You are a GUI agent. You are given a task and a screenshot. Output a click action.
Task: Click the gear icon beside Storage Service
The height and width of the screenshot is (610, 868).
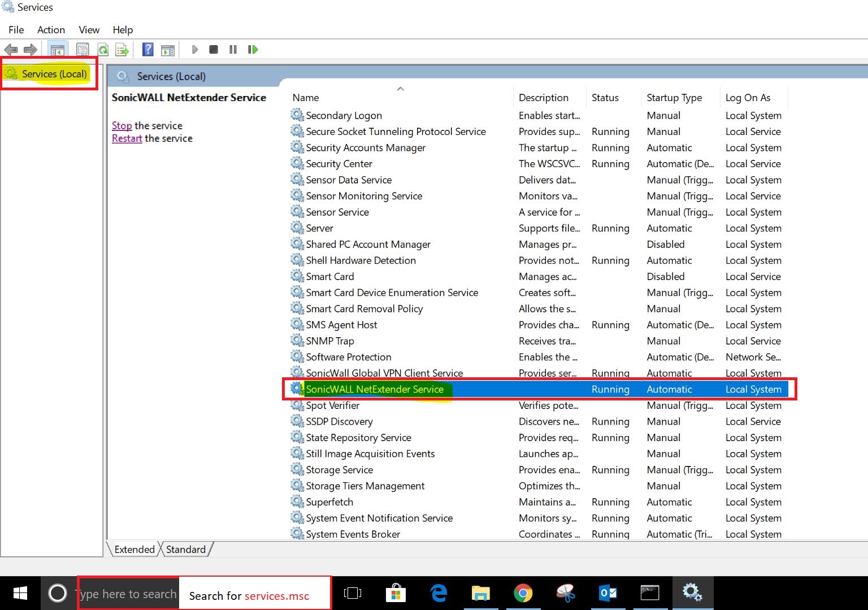pos(297,469)
